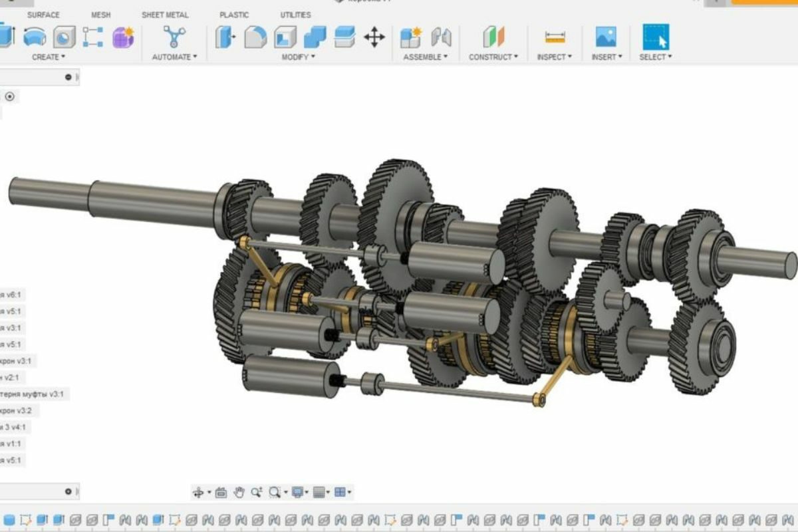
Task: Switch to the SHEET METAL tab
Action: pos(165,15)
